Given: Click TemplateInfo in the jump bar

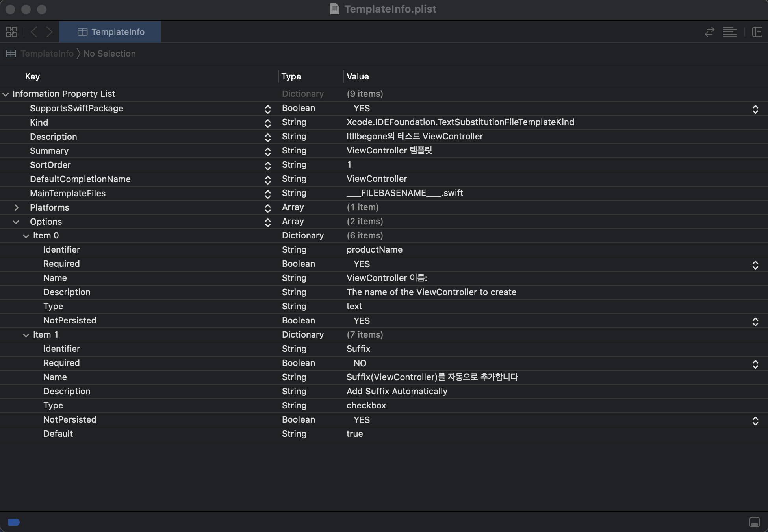Looking at the screenshot, I should point(47,54).
